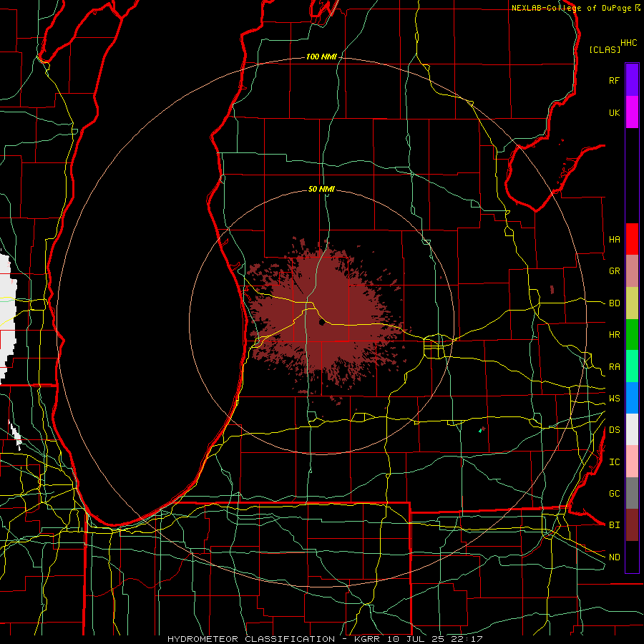644x644 pixels.
Task: Click the "RF" legend label
Action: pos(615,80)
